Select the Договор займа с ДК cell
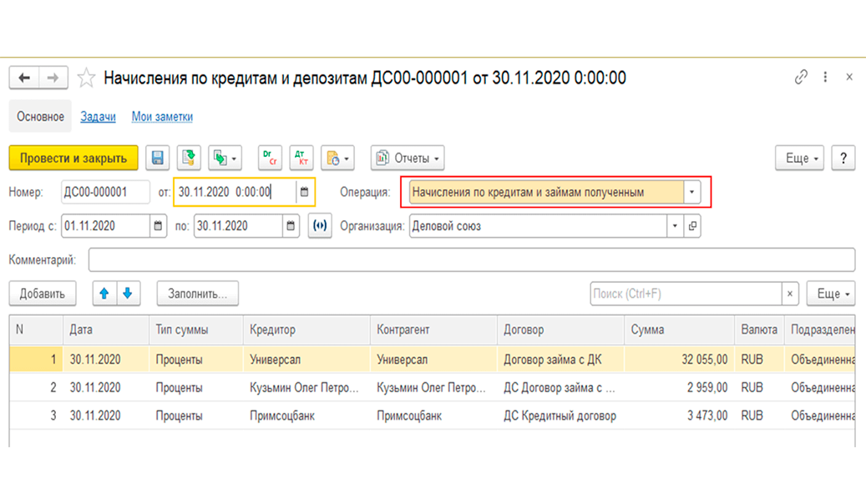866x504 pixels. [561, 360]
